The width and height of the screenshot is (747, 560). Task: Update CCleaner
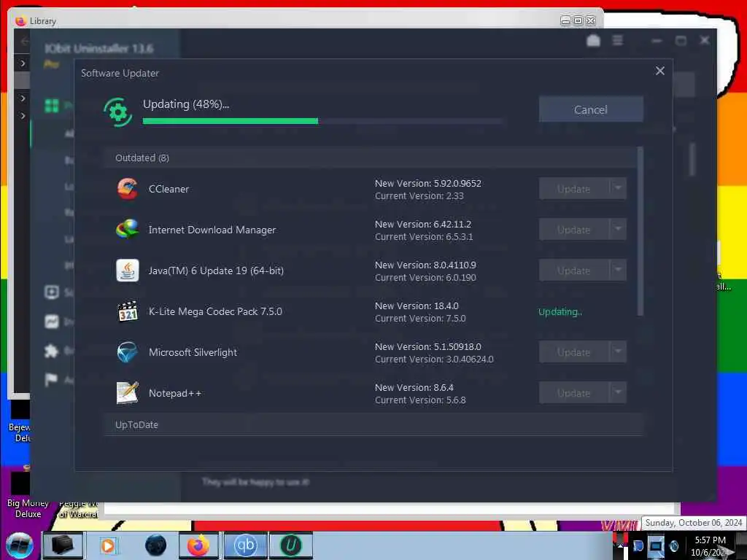(x=573, y=189)
